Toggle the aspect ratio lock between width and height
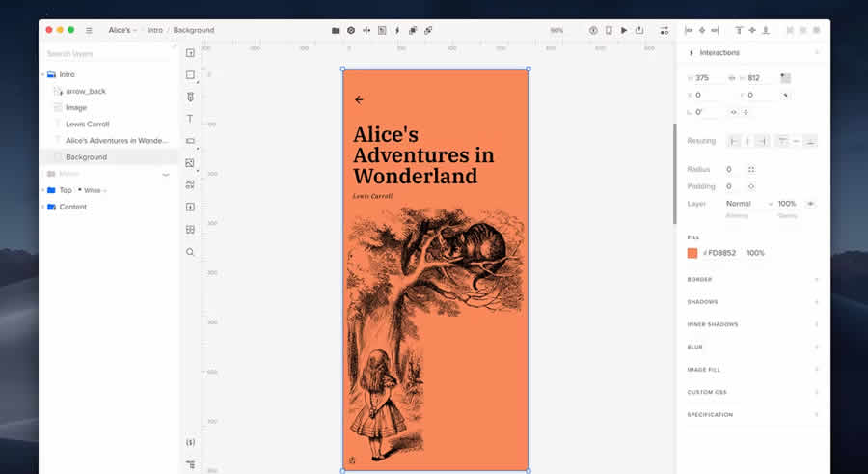The image size is (868, 474). pos(731,78)
